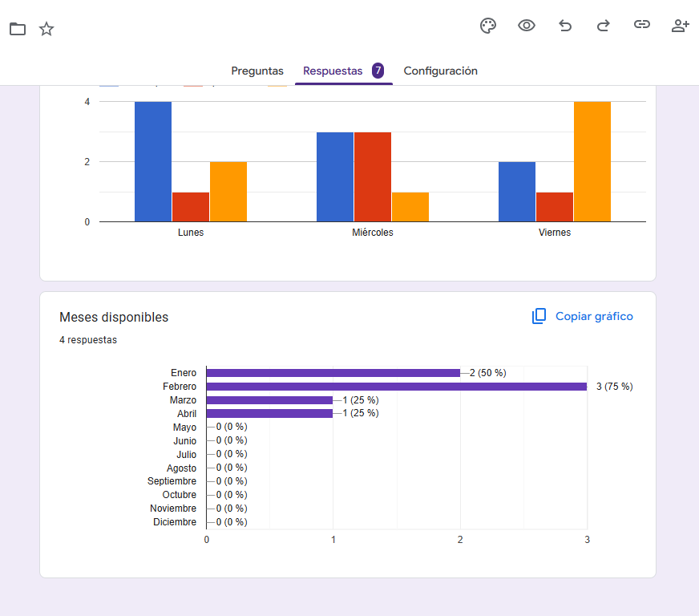Click the redo arrow
The height and width of the screenshot is (616, 699).
[x=604, y=26]
